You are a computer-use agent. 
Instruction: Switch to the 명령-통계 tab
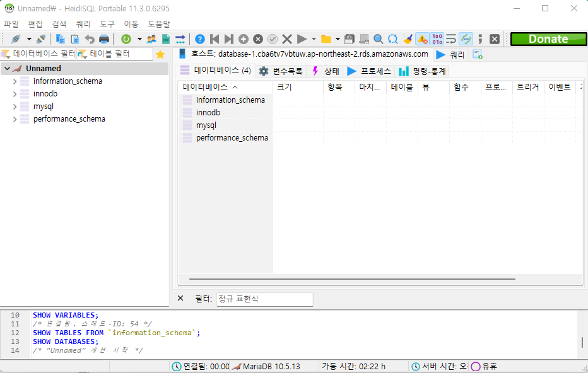click(x=422, y=71)
